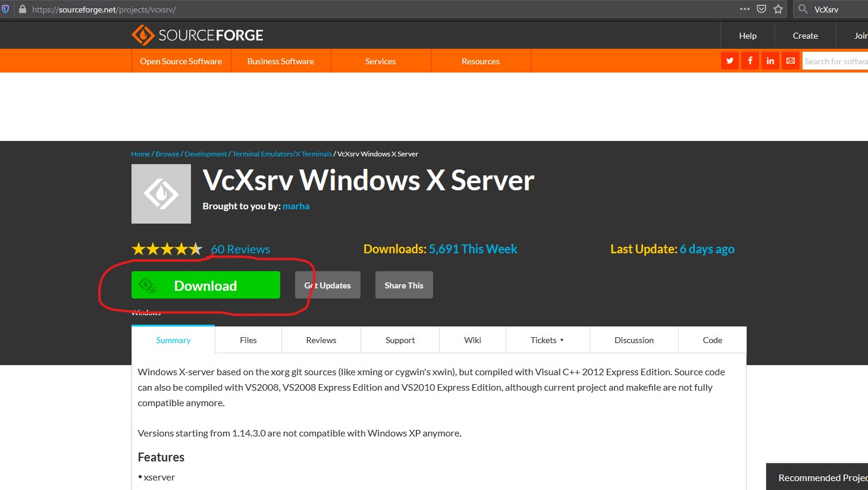Open the Business Software menu
Image resolution: width=868 pixels, height=490 pixels.
coord(281,61)
